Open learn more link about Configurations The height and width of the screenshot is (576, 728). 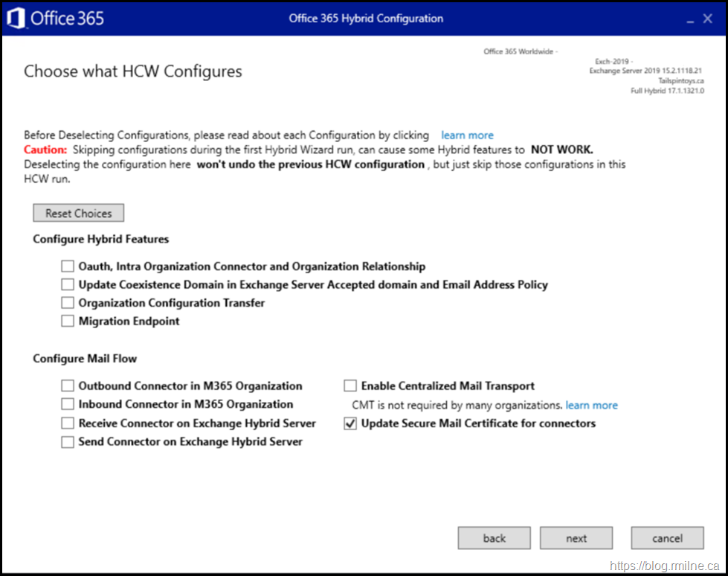coord(467,135)
